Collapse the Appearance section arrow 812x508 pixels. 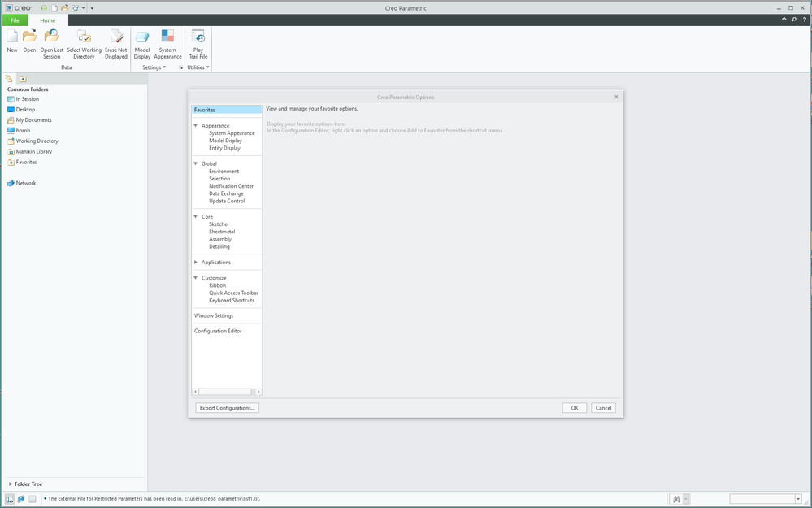coord(196,125)
